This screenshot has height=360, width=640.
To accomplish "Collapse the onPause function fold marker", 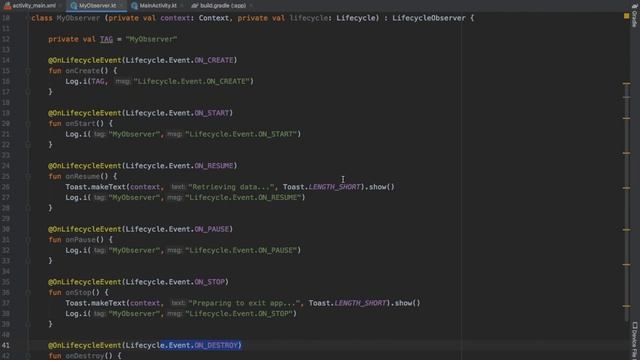I will coord(28,240).
